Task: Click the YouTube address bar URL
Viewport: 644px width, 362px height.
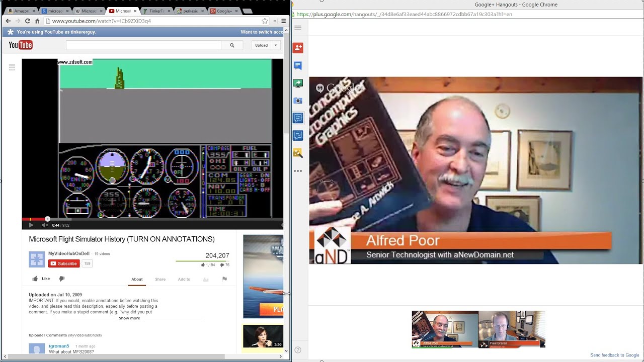Action: pyautogui.click(x=102, y=21)
